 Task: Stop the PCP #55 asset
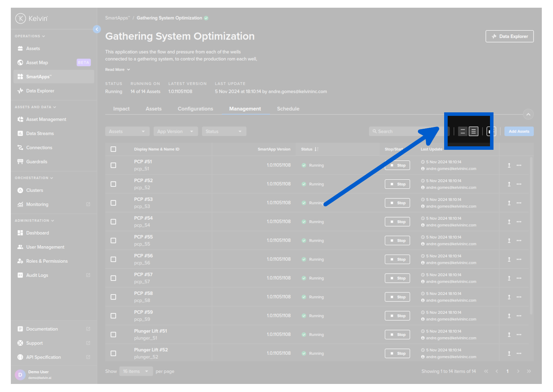[x=397, y=241]
